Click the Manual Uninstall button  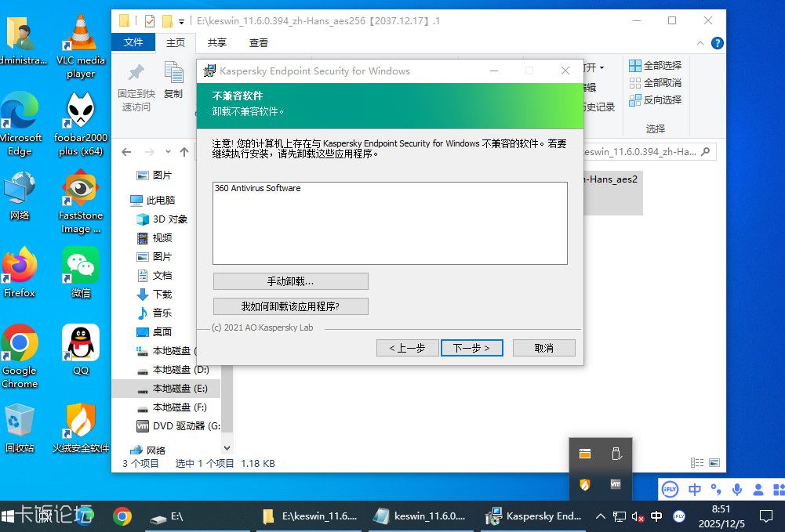click(290, 281)
